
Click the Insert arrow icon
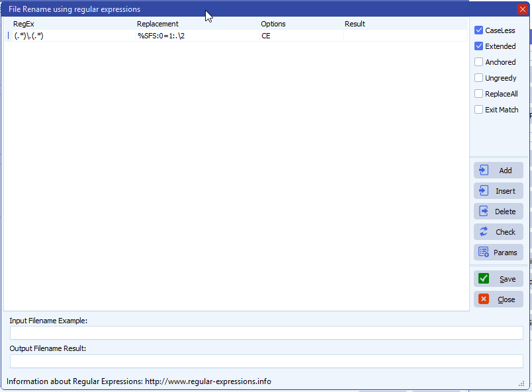click(484, 191)
